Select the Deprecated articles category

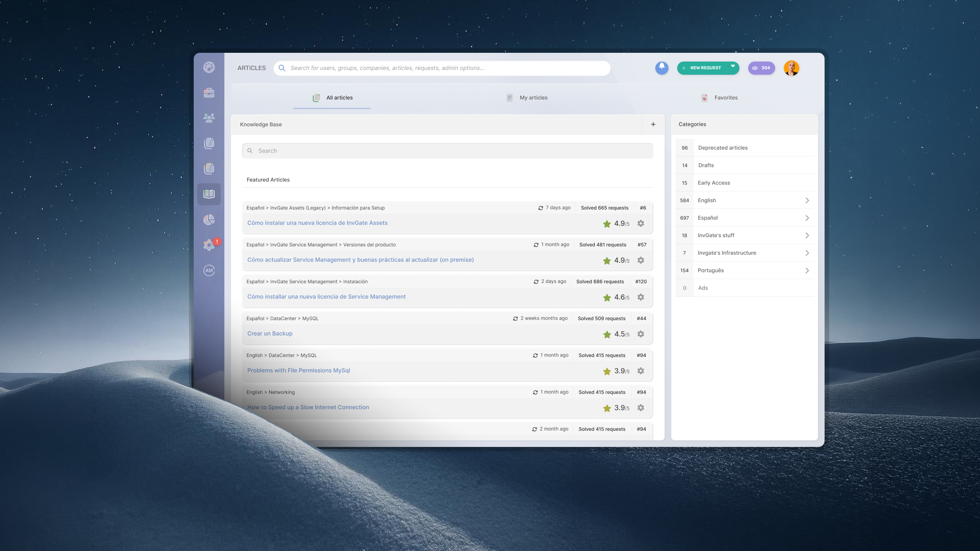click(745, 148)
